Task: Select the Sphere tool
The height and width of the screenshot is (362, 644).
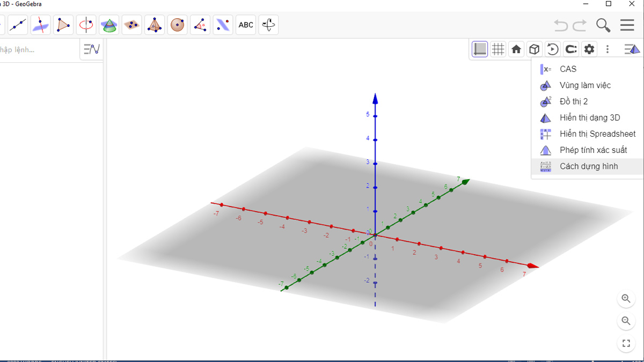Action: [x=178, y=25]
